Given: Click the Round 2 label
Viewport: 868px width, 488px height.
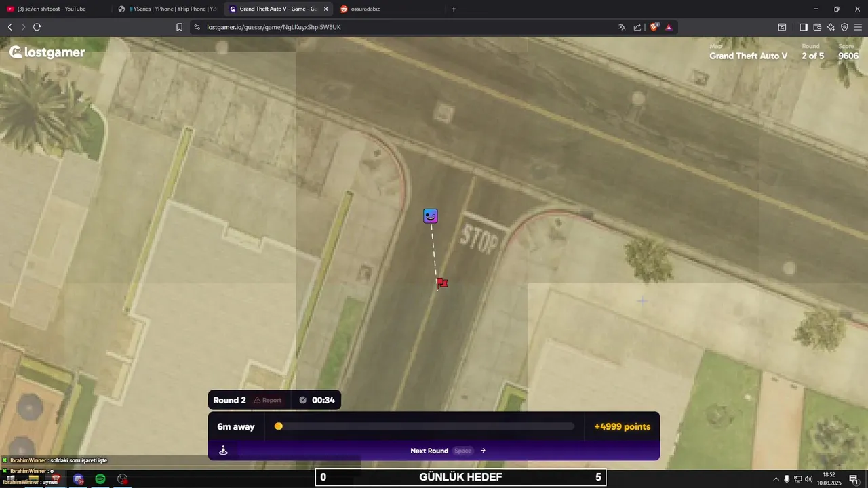Looking at the screenshot, I should (229, 400).
